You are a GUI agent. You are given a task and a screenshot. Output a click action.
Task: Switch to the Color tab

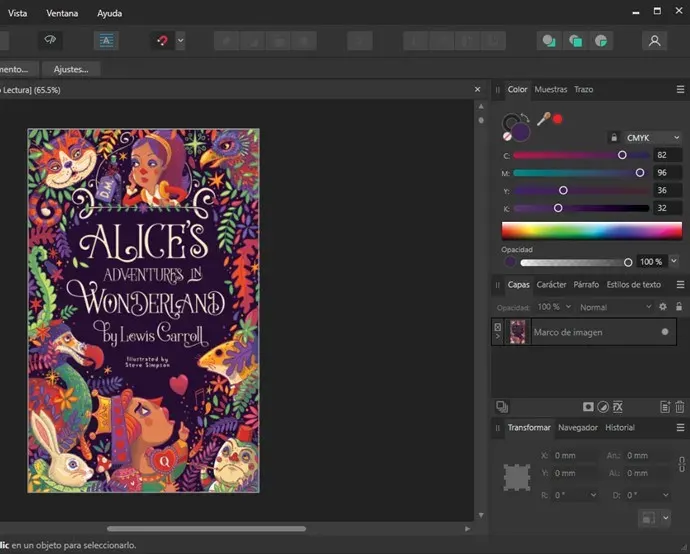517,89
